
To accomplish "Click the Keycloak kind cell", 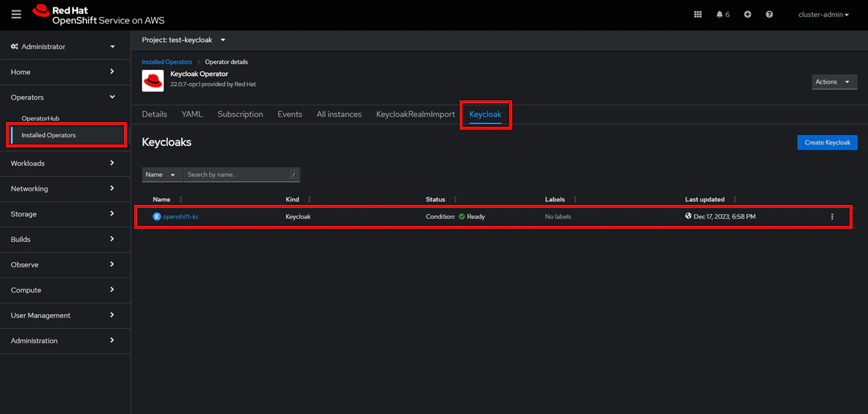I will coord(298,217).
